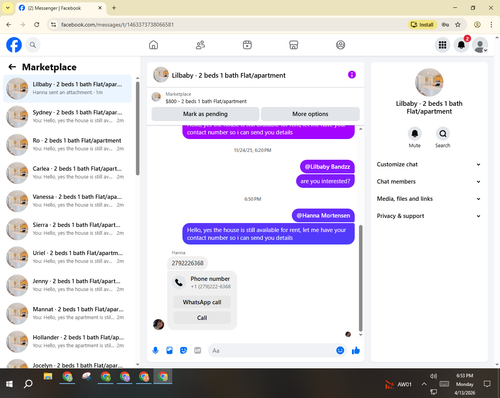Open Jenny conversation in list

67,285
